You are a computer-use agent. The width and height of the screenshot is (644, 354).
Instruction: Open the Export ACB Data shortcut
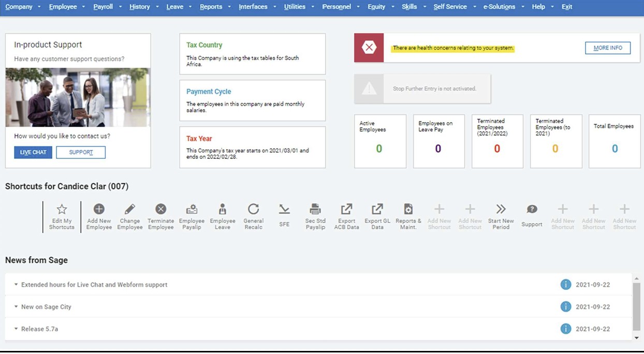346,210
